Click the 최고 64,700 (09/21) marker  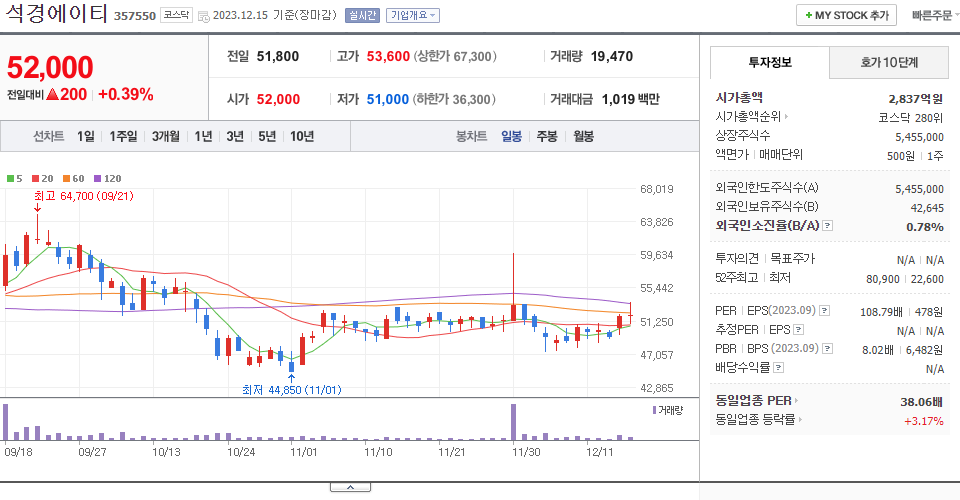click(x=83, y=196)
